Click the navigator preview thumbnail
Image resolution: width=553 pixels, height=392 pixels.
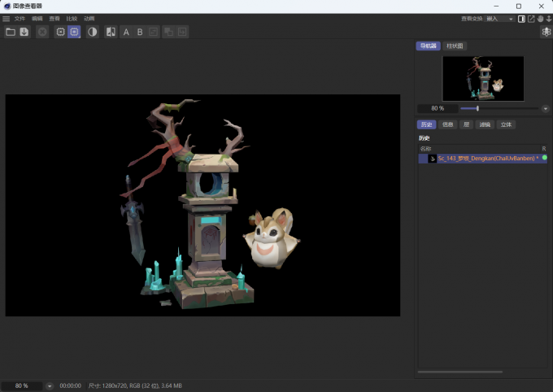pyautogui.click(x=483, y=79)
